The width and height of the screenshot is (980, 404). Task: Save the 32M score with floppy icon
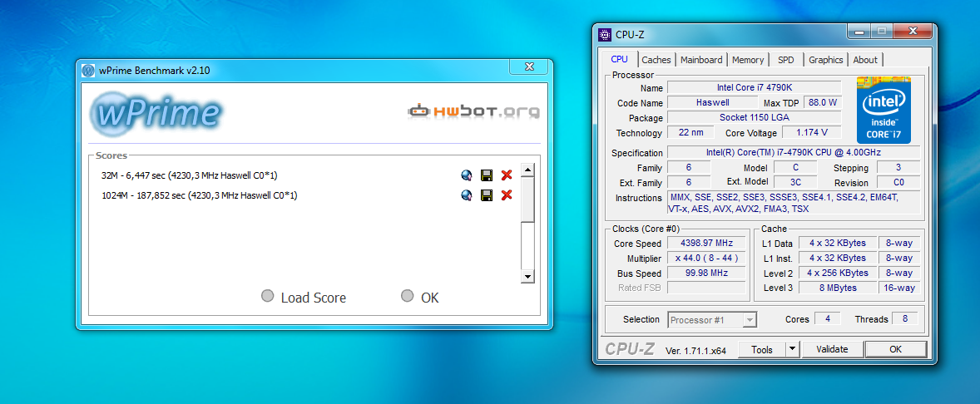[486, 175]
